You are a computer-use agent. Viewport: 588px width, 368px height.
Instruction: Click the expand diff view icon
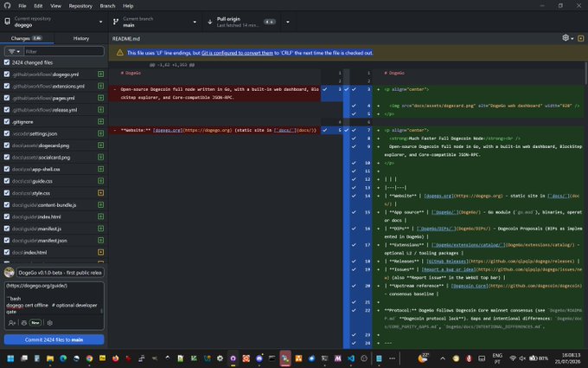[581, 38]
